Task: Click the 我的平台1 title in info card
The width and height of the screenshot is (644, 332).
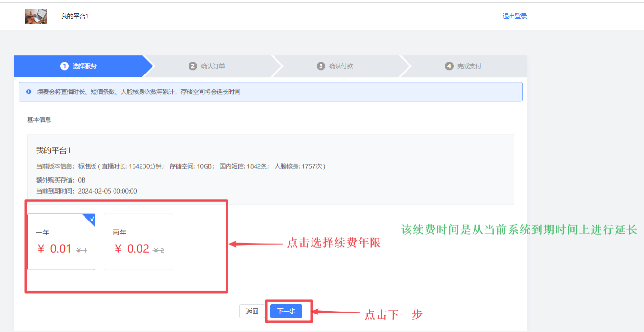Action: coord(54,150)
